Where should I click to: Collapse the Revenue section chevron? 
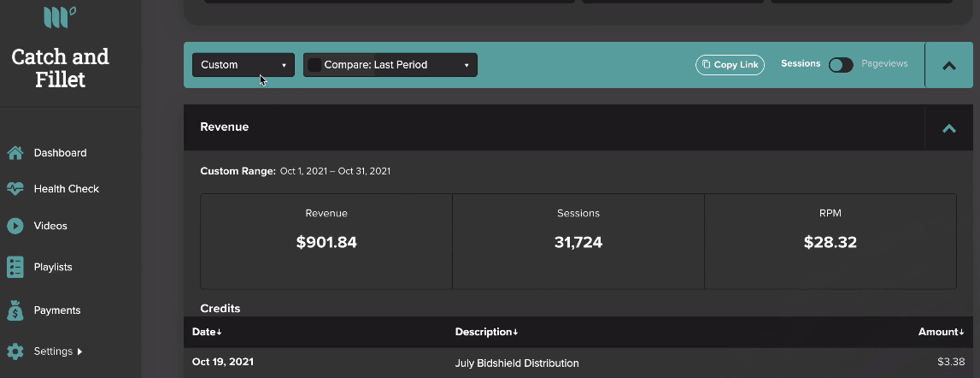pos(948,128)
